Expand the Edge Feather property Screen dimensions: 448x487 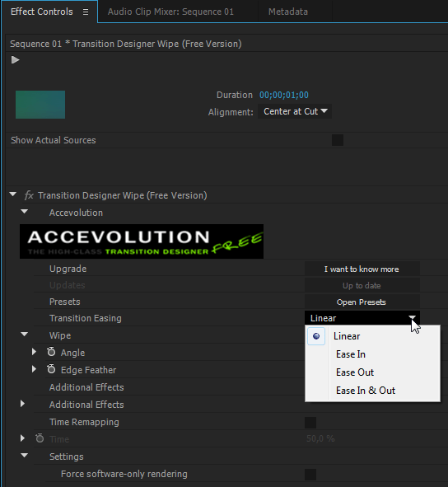click(x=34, y=369)
